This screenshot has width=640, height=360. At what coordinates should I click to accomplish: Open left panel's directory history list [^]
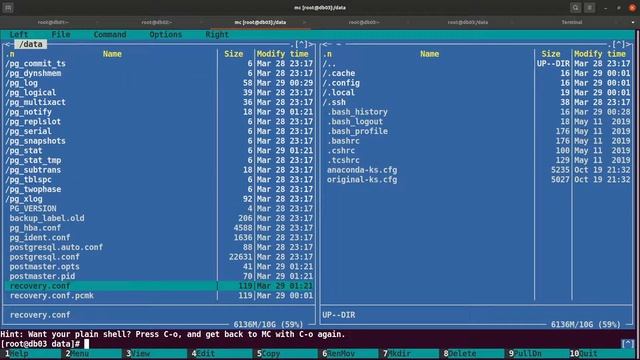pos(301,44)
